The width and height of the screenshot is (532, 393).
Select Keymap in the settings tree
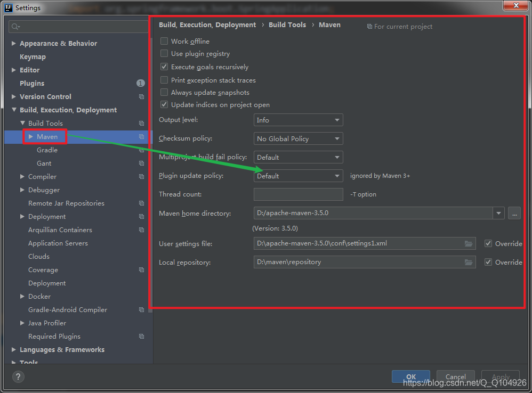(33, 56)
